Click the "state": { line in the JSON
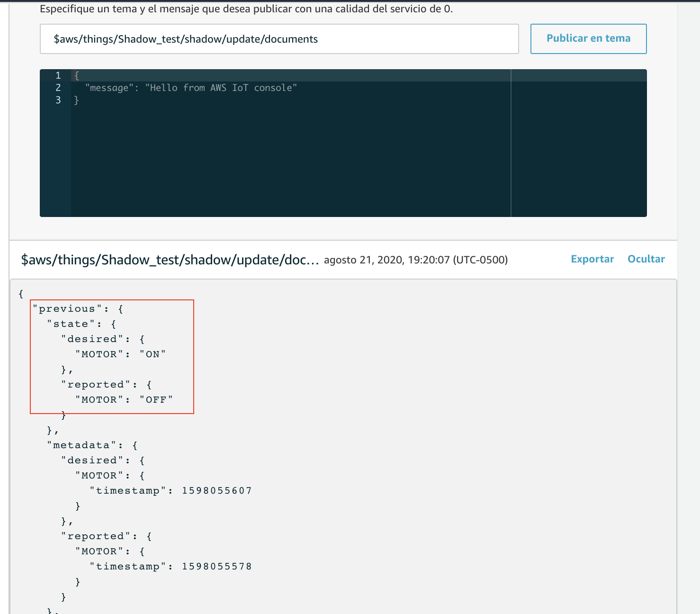 [81, 324]
